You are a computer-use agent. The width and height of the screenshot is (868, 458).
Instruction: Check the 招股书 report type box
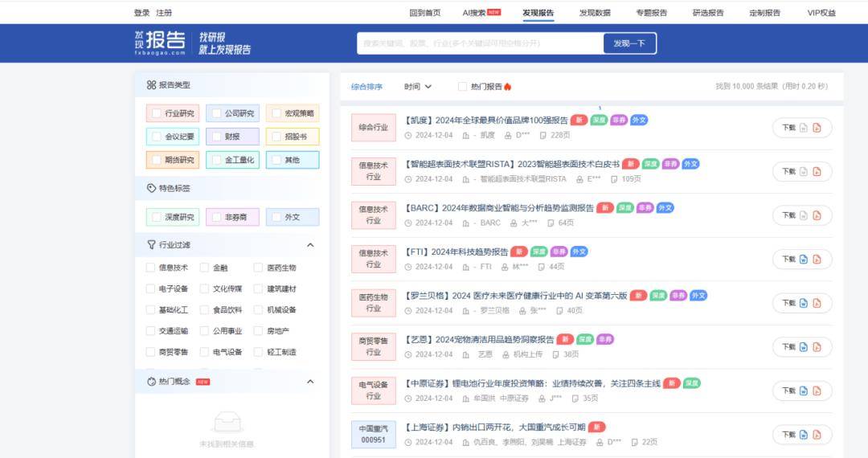point(276,137)
